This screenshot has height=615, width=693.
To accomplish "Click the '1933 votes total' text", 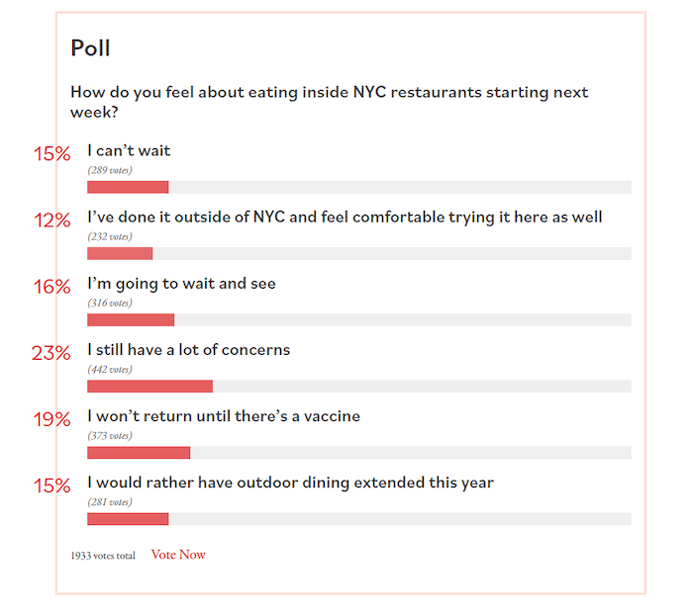I will coord(102,556).
